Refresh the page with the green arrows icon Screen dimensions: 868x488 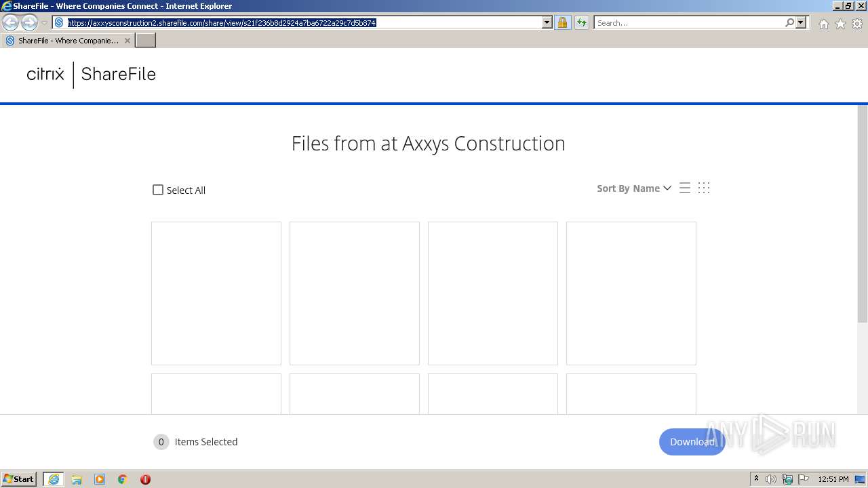point(582,23)
